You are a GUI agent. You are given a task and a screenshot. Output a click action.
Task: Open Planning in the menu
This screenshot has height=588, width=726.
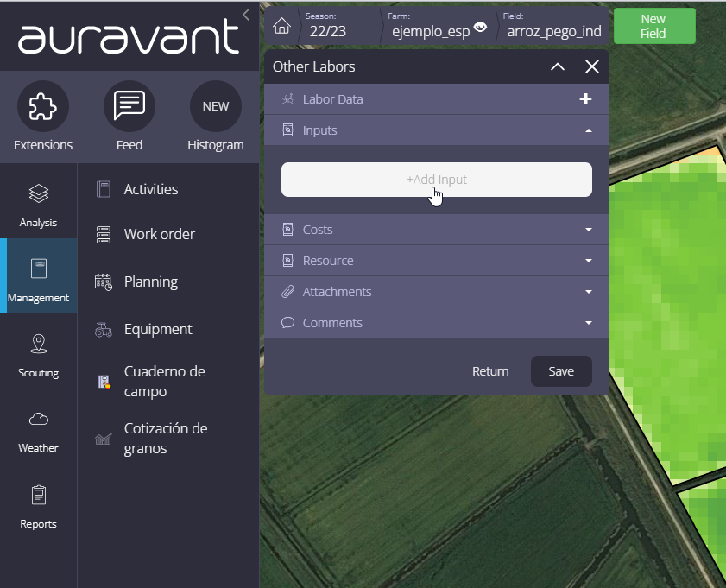click(x=151, y=281)
